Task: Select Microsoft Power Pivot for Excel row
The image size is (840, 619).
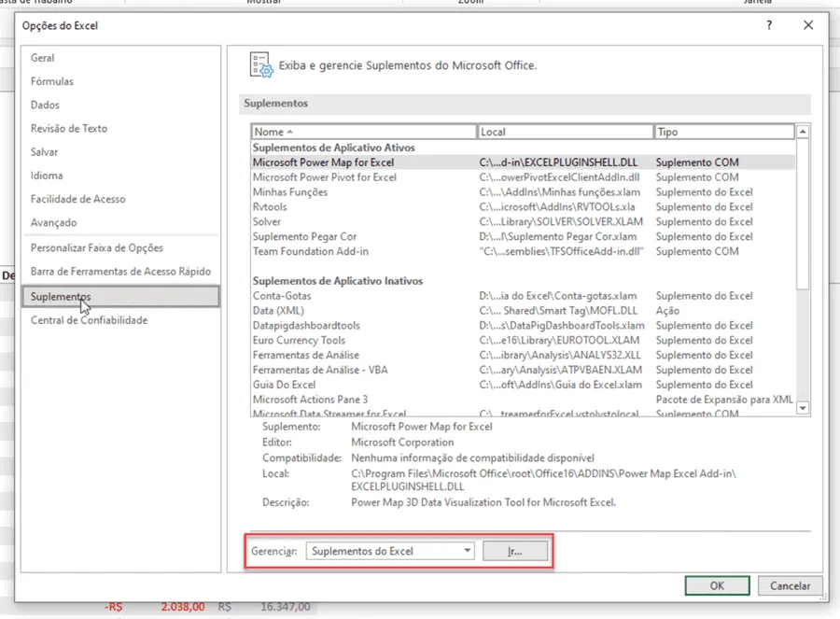Action: pyautogui.click(x=523, y=177)
